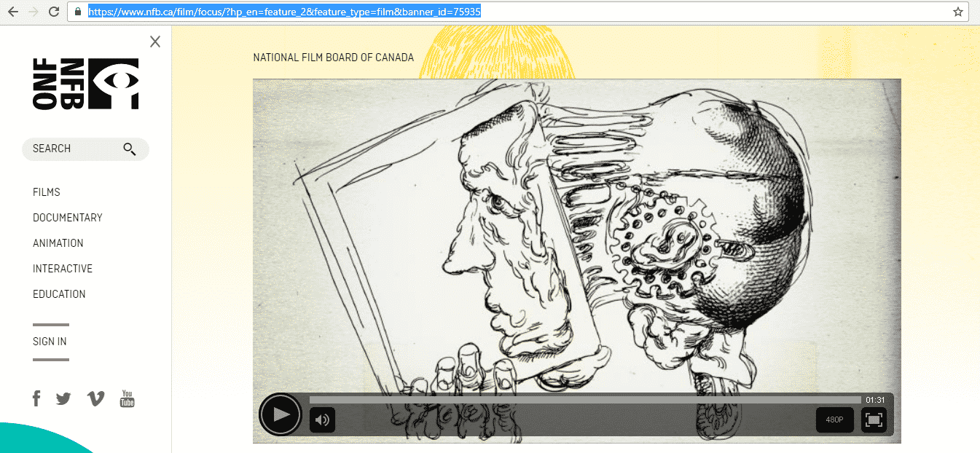This screenshot has width=980, height=453.
Task: Open the EDUCATION menu item
Action: pyautogui.click(x=59, y=294)
